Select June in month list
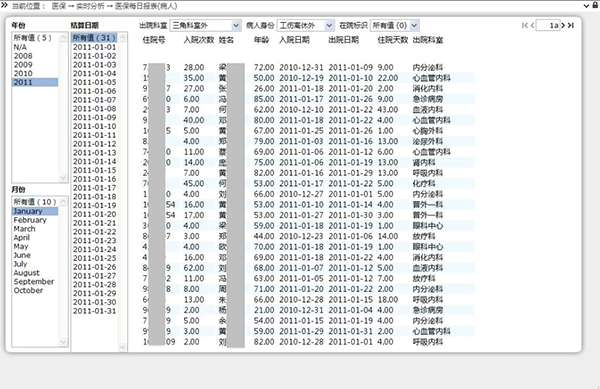Image resolution: width=600 pixels, height=389 pixels. pyautogui.click(x=35, y=255)
